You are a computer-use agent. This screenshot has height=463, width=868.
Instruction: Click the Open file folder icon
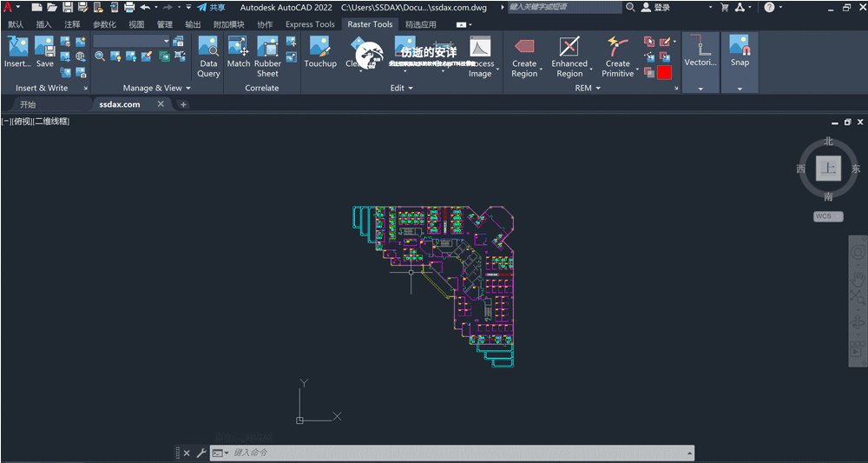click(52, 8)
